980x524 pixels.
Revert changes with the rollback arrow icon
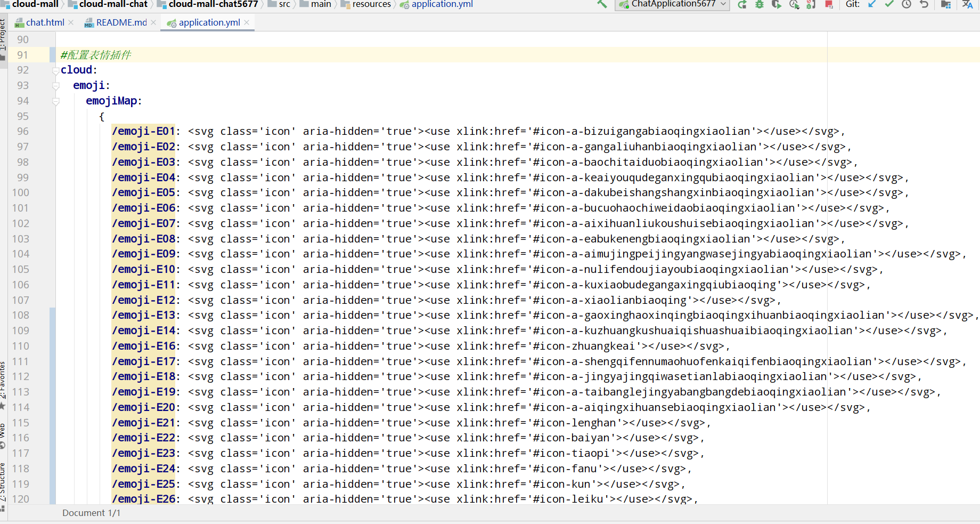[x=924, y=4]
